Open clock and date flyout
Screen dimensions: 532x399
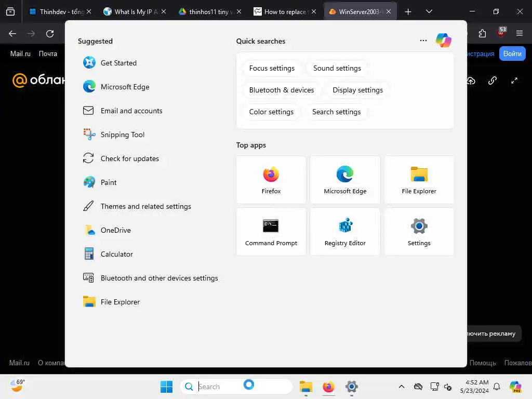[x=475, y=387]
